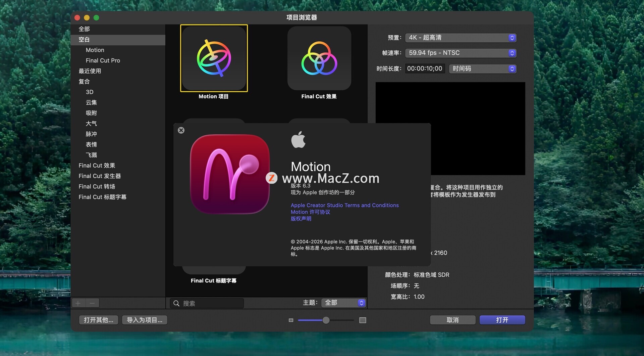The height and width of the screenshot is (356, 644).
Task: Open the Motion 许可协议 link
Action: pyautogui.click(x=310, y=212)
